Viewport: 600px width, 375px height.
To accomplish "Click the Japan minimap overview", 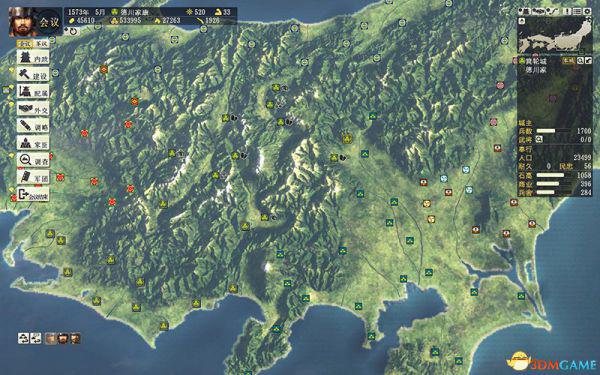I will [x=555, y=35].
